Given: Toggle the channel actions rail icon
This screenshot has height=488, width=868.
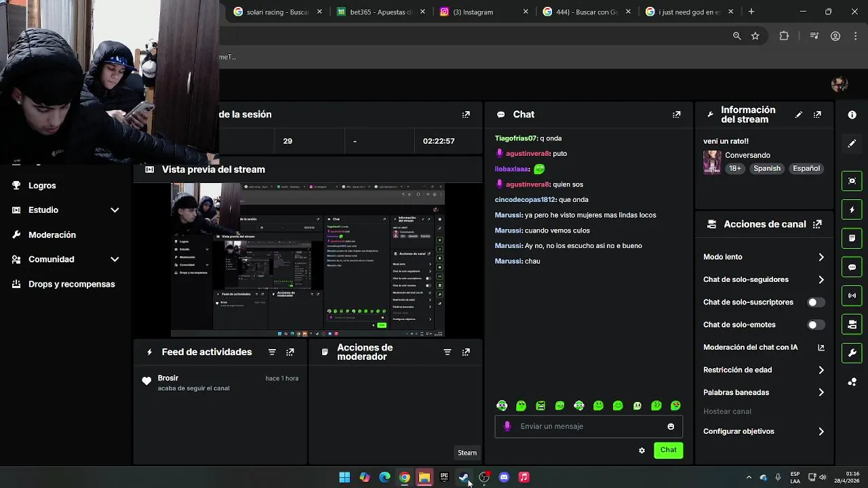Looking at the screenshot, I should [x=852, y=324].
